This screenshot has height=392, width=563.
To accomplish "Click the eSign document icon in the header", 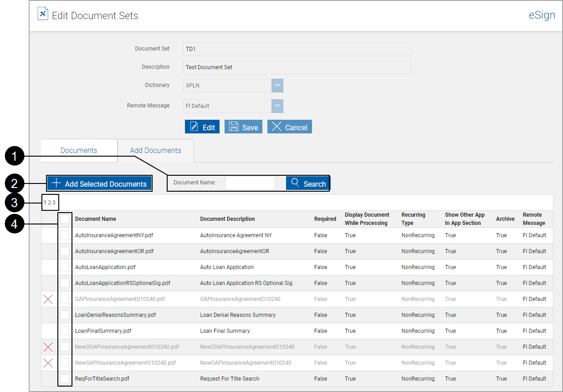I will 42,13.
